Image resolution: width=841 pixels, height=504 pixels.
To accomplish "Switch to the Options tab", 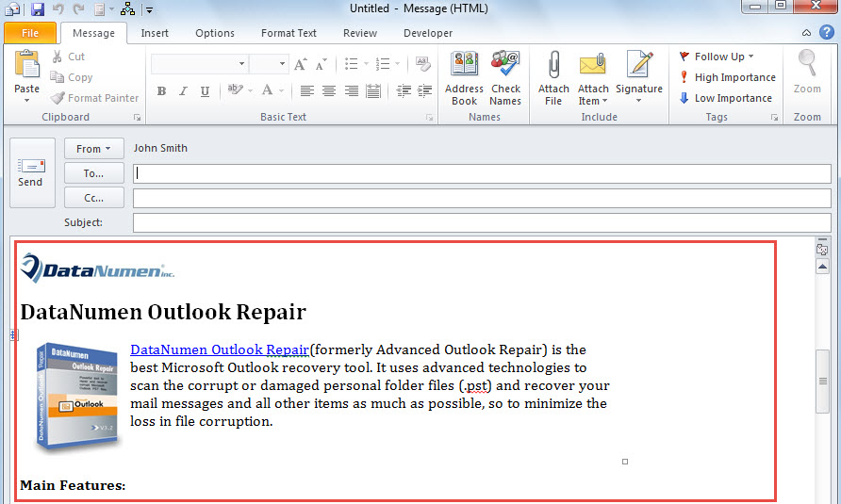I will 215,33.
